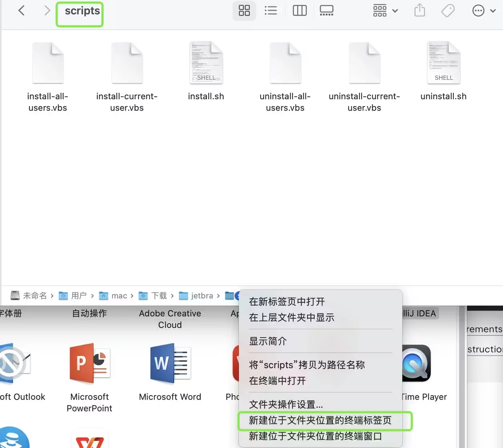The height and width of the screenshot is (448, 503).
Task: Switch Finder to gallery view
Action: pos(327,11)
